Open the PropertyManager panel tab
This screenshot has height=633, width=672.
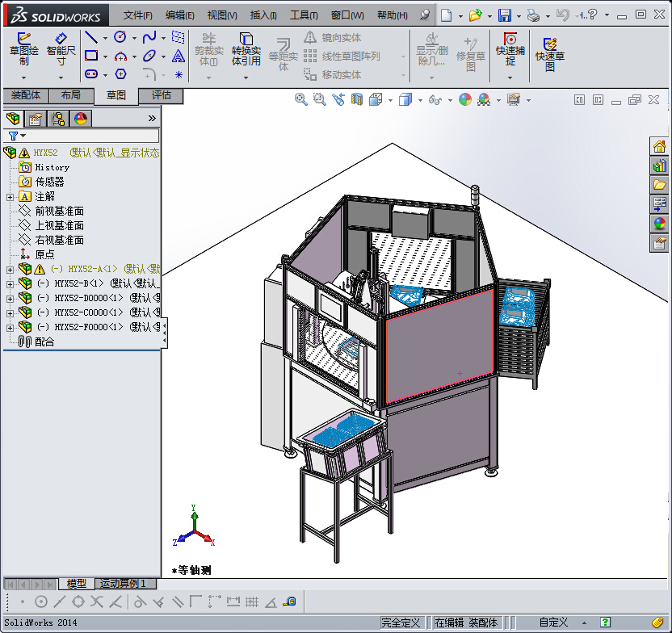click(x=36, y=119)
